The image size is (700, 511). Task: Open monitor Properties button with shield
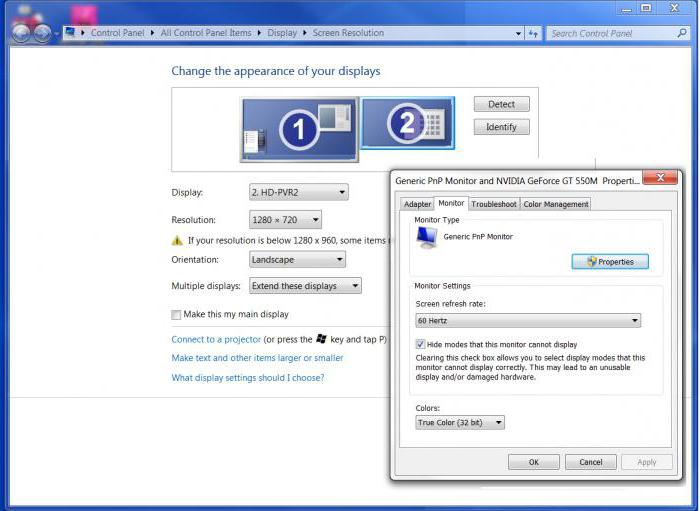pyautogui.click(x=610, y=262)
